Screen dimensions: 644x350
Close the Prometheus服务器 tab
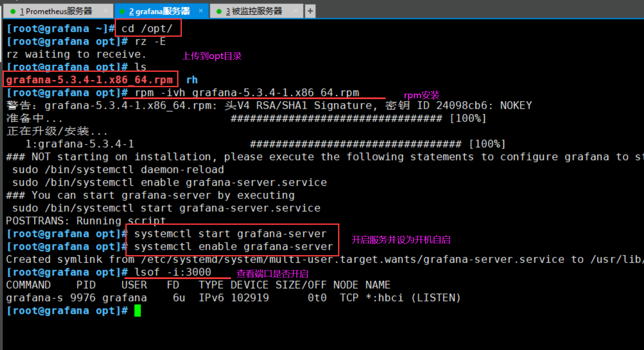[x=106, y=11]
